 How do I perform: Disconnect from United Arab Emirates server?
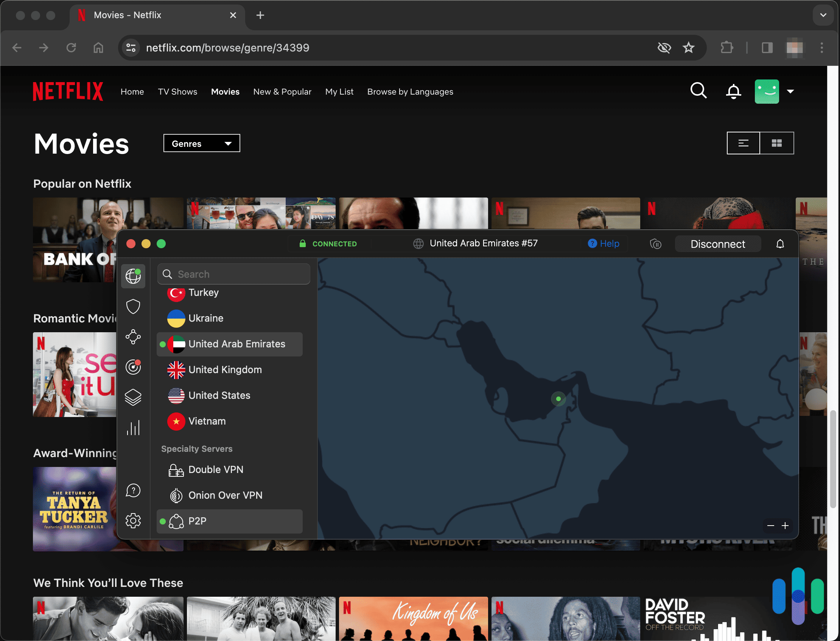717,244
